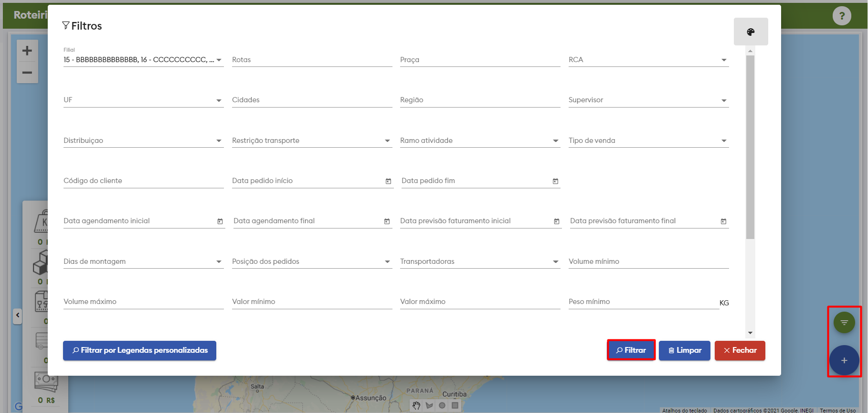The image size is (868, 413).
Task: Open the Transportadoras dropdown
Action: click(x=555, y=262)
